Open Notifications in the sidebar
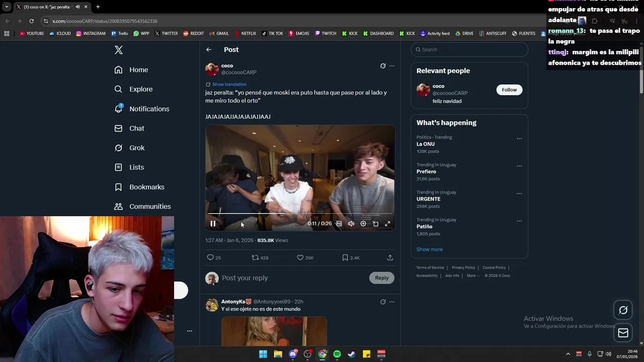 pyautogui.click(x=142, y=109)
